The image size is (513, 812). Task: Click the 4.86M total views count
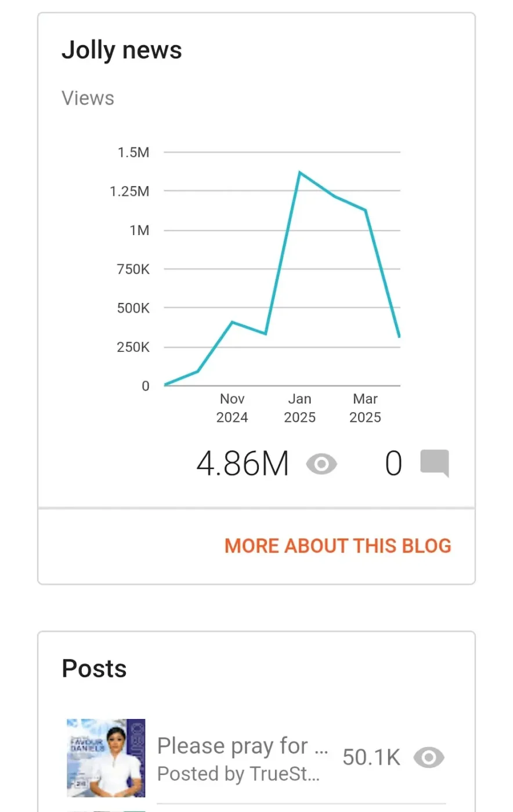[x=243, y=464]
